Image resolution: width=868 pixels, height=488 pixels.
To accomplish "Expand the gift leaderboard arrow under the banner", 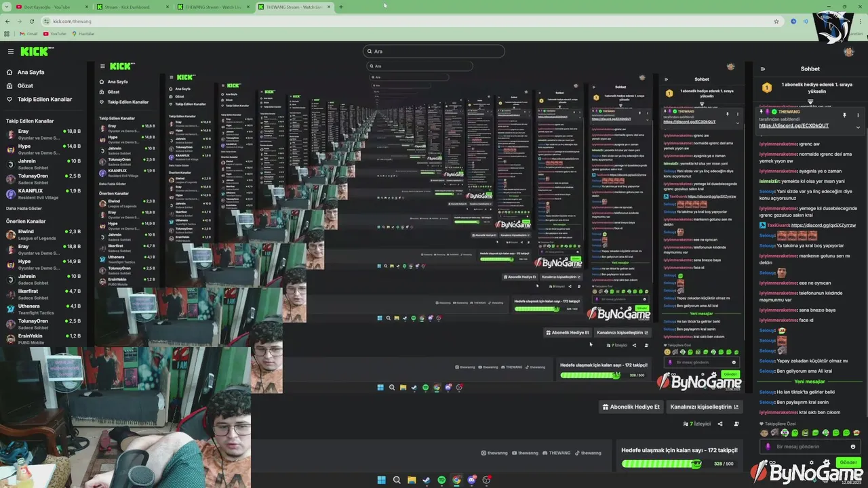I will pyautogui.click(x=810, y=102).
